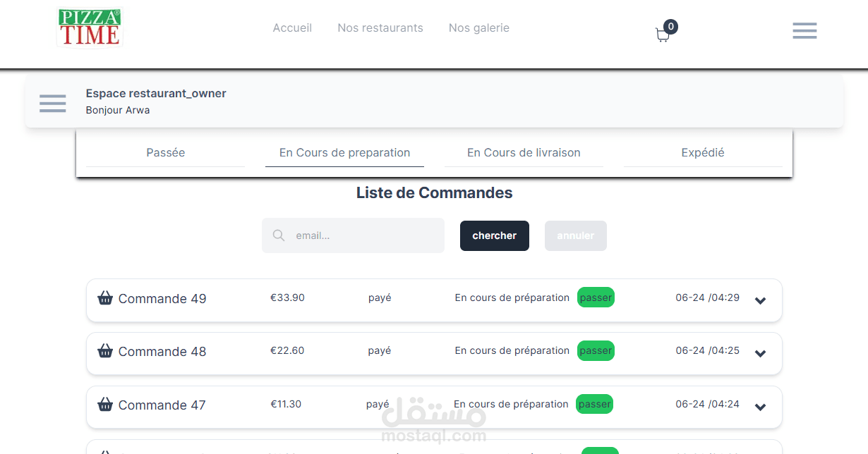Open the top-right hamburger menu
Screen dimensions: 868x454
pyautogui.click(x=804, y=30)
